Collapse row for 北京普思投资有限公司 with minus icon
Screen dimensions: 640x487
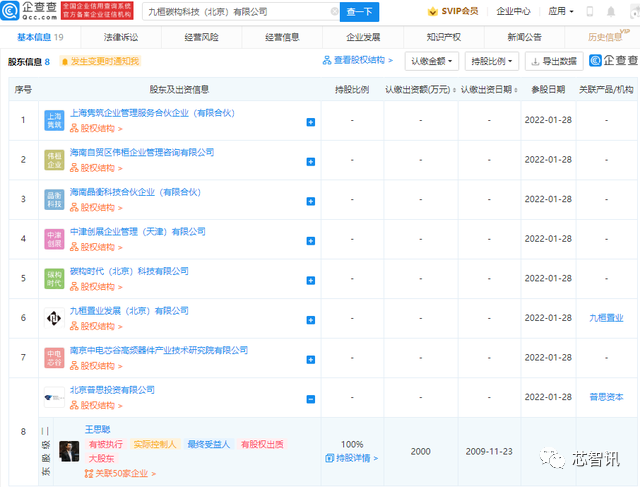pyautogui.click(x=311, y=399)
